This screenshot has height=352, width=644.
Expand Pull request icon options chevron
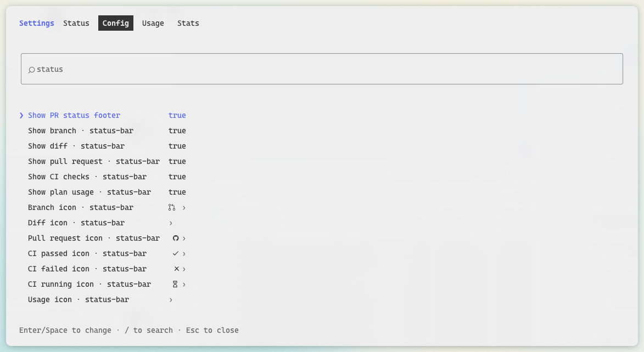click(x=184, y=239)
